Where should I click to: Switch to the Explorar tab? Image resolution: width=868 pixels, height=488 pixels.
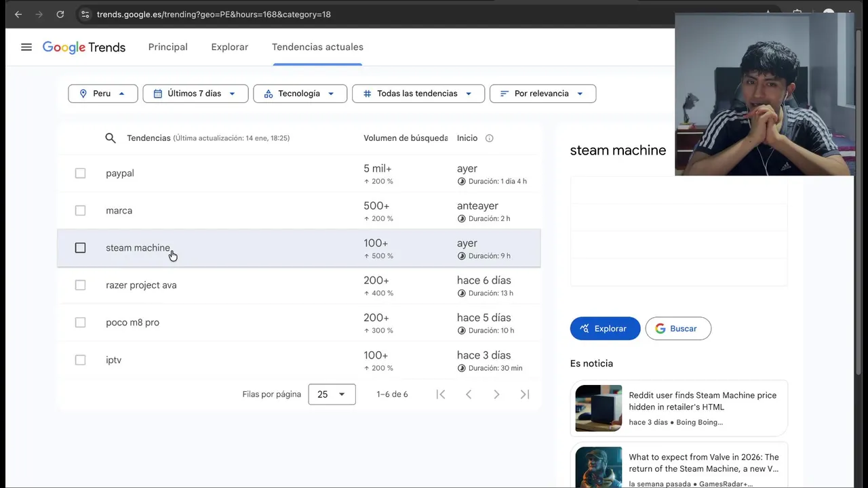[230, 47]
